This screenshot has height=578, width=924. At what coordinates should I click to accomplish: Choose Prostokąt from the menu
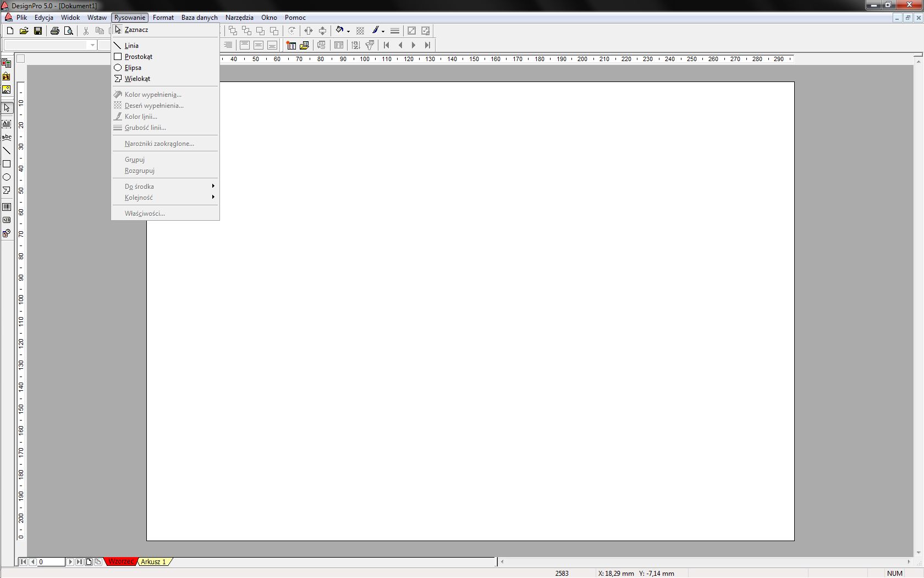[x=166, y=57]
